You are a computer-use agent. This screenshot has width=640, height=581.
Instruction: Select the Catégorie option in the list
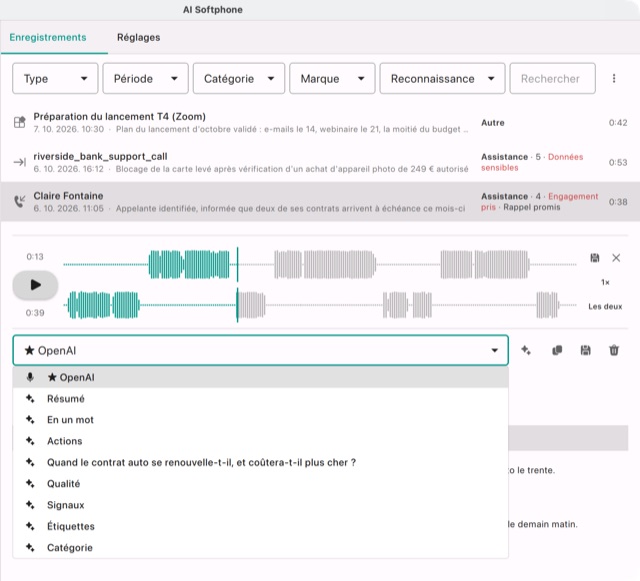pos(260,547)
